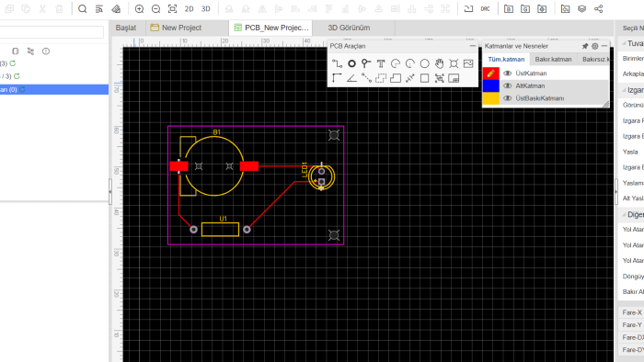Image resolution: width=644 pixels, height=362 pixels.
Task: Select the dashed Copper Area tool
Action: point(381,78)
